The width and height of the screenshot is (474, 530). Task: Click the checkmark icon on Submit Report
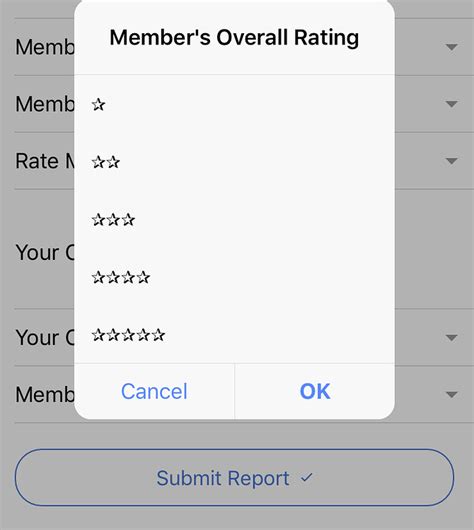pyautogui.click(x=306, y=478)
